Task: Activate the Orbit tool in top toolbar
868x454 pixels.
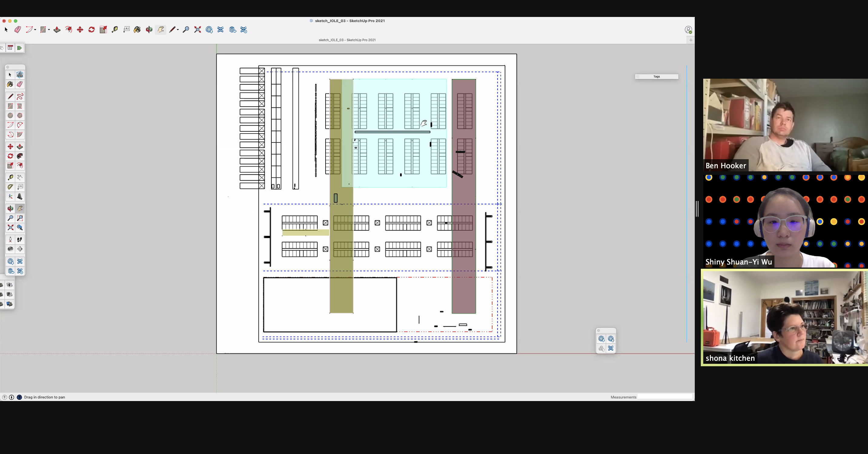Action: [149, 30]
